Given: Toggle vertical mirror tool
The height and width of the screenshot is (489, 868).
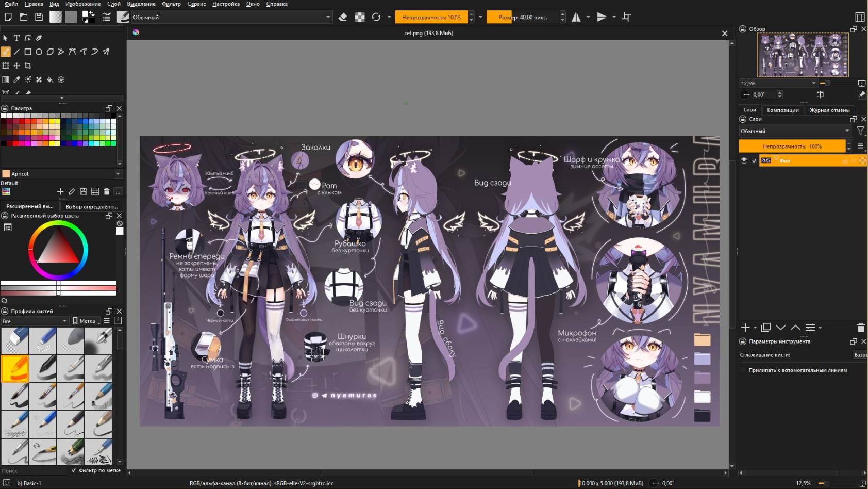Looking at the screenshot, I should (602, 17).
